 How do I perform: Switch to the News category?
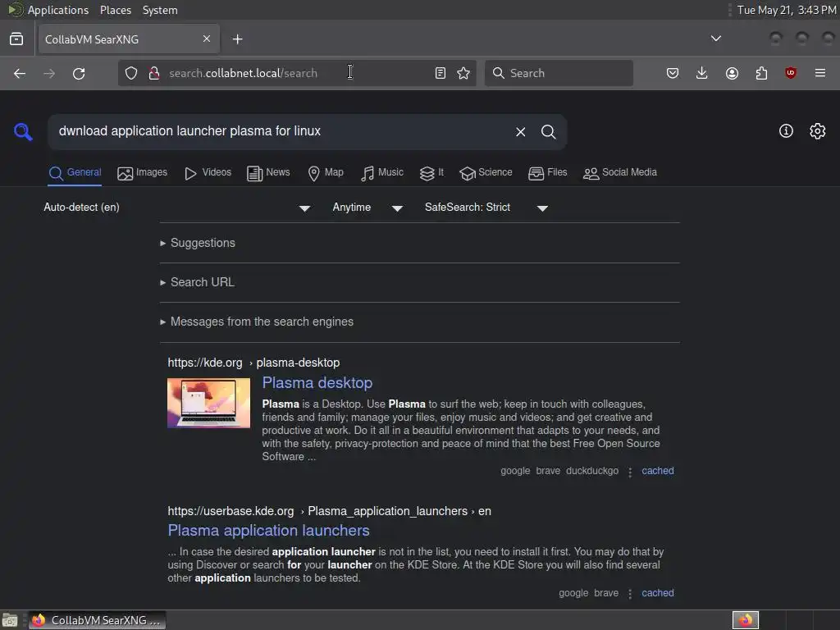(268, 172)
